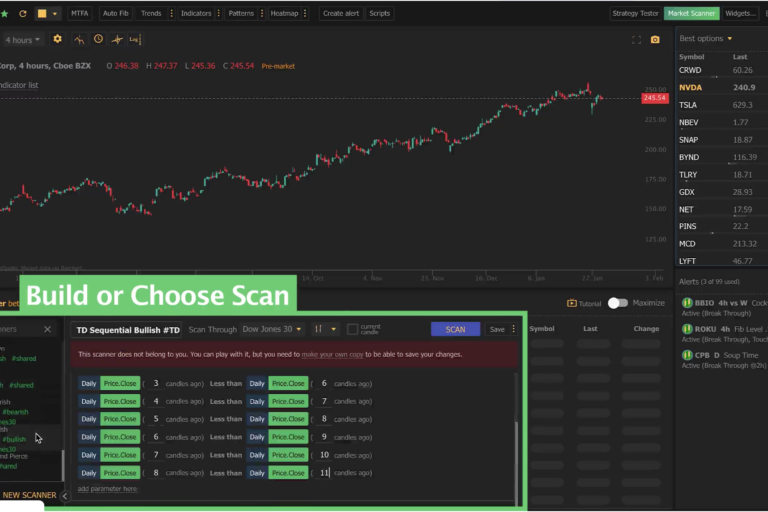The image size is (768, 512).
Task: Click Less than operator in the 6 candles row
Action: (226, 437)
